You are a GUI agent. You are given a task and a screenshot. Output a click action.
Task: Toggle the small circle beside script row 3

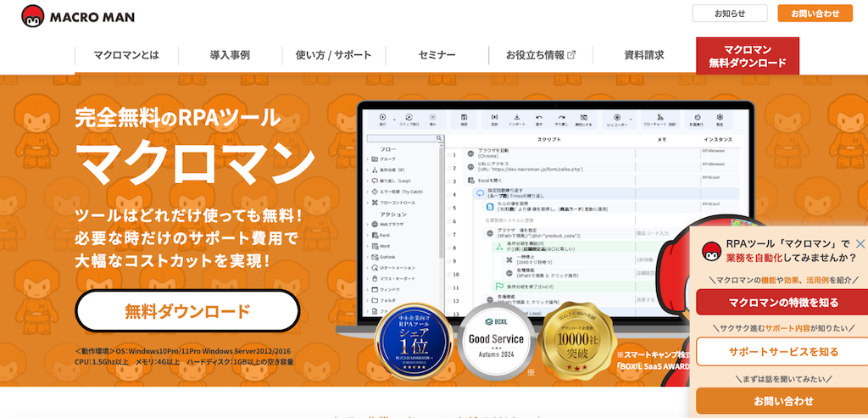(x=449, y=181)
